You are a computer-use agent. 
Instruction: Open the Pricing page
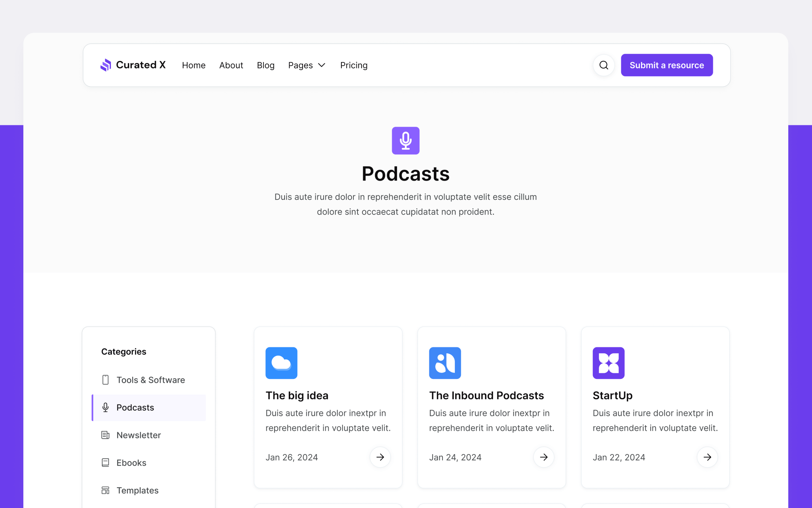354,65
